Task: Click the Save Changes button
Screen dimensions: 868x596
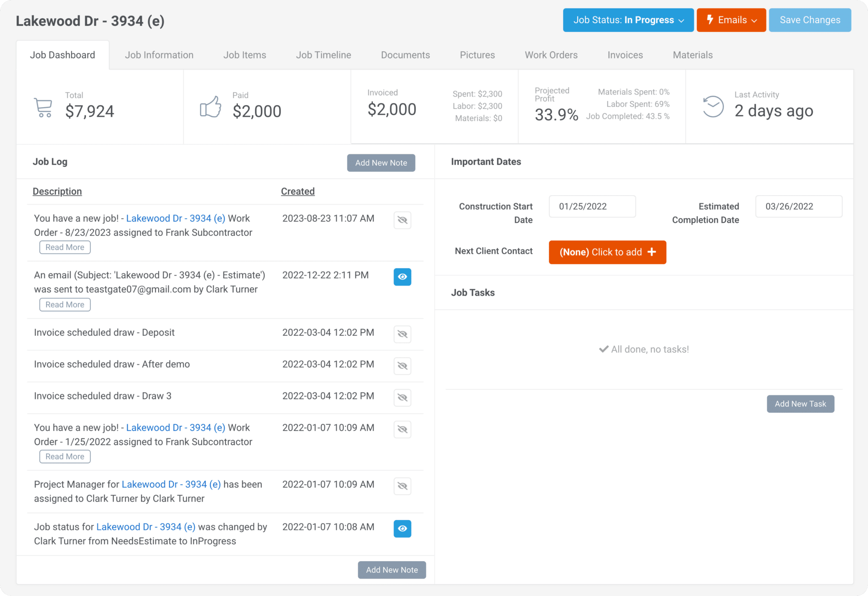Action: coord(810,20)
